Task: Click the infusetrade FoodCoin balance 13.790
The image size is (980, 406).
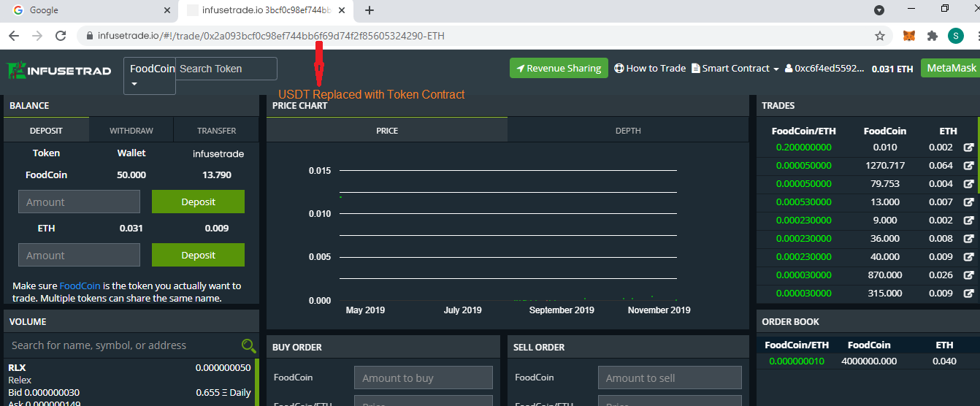Action: (217, 175)
